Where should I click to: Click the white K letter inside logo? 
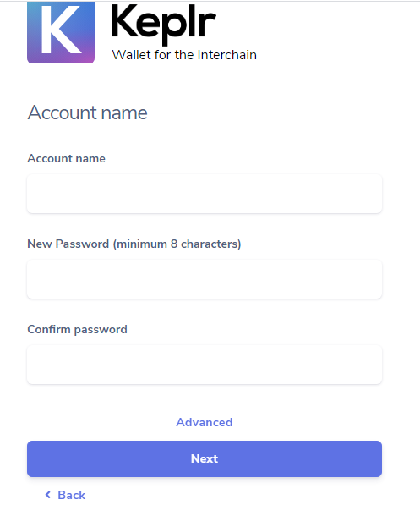(60, 29)
